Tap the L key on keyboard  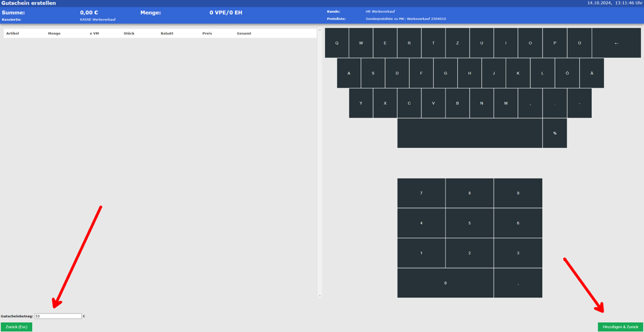coord(543,73)
